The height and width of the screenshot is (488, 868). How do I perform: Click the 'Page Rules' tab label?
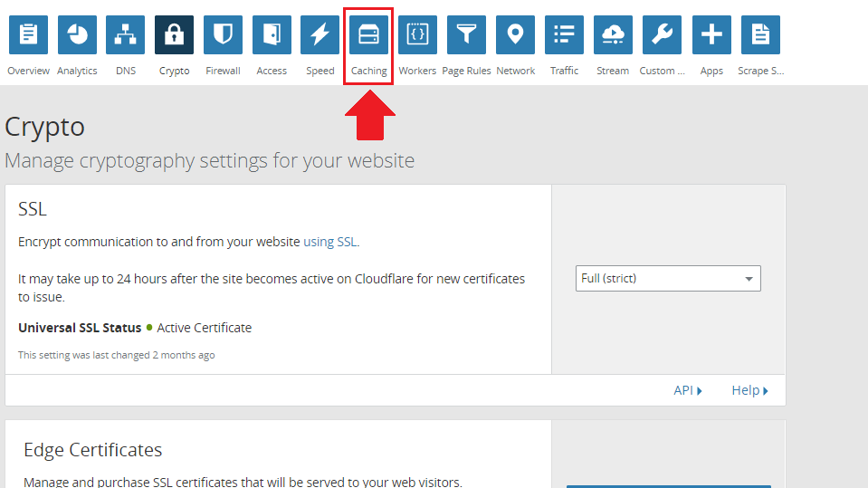[x=467, y=71]
